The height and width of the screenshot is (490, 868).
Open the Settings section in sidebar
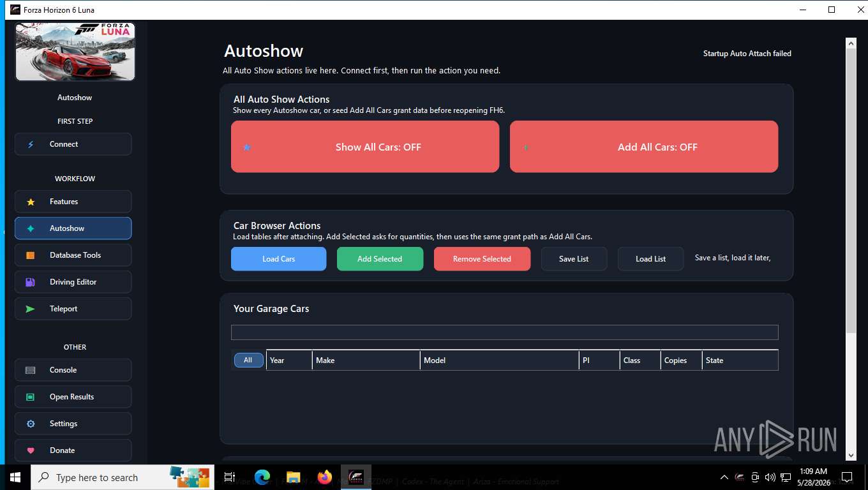tap(73, 424)
